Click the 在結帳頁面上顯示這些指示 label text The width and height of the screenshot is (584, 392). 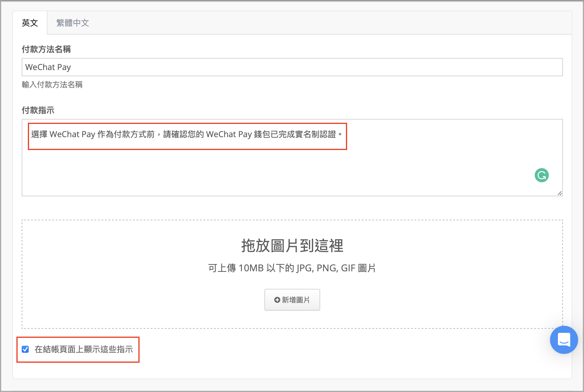(84, 349)
